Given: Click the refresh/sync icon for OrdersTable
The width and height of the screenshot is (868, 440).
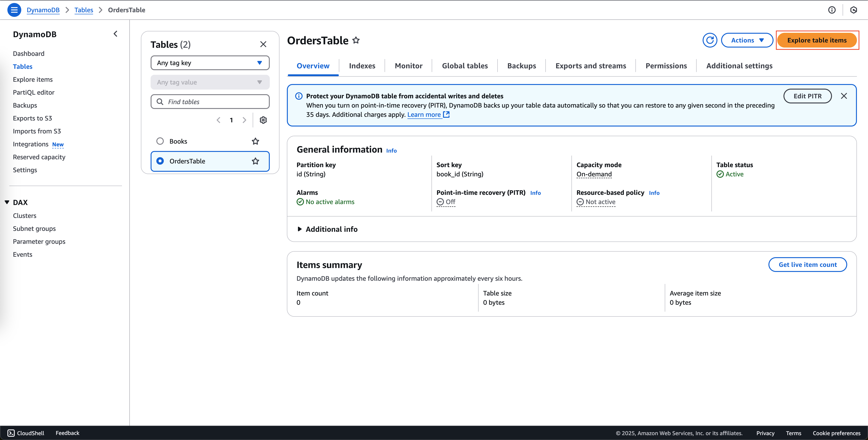Looking at the screenshot, I should coord(710,40).
